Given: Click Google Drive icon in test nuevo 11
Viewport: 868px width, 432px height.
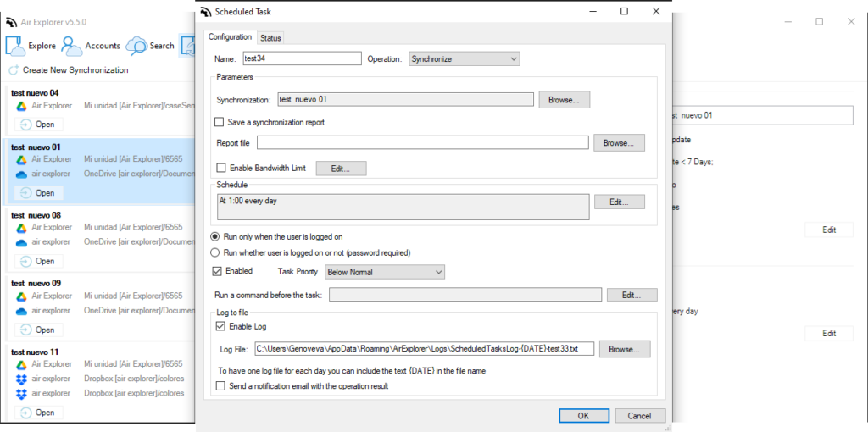Looking at the screenshot, I should point(21,364).
